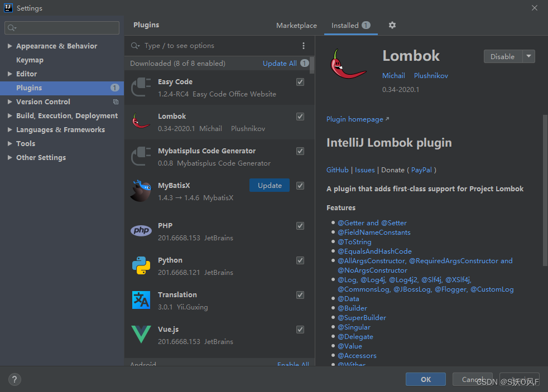
Task: Uncheck the Lombok plugin checkbox
Action: pos(300,117)
